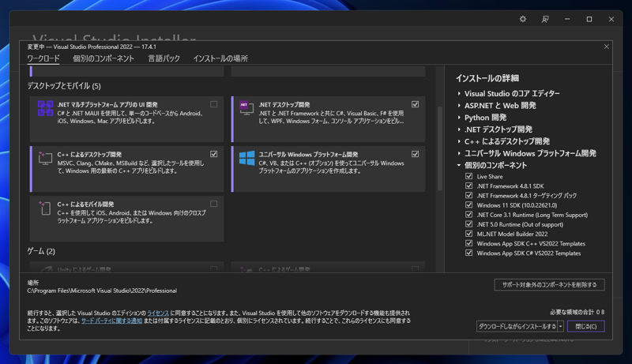632x364 pixels.
Task: Expand C++ によるデスクトップ開発 in install details
Action: click(x=459, y=141)
